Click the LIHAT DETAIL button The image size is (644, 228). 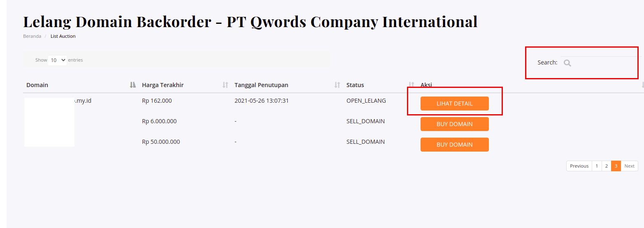pos(454,104)
